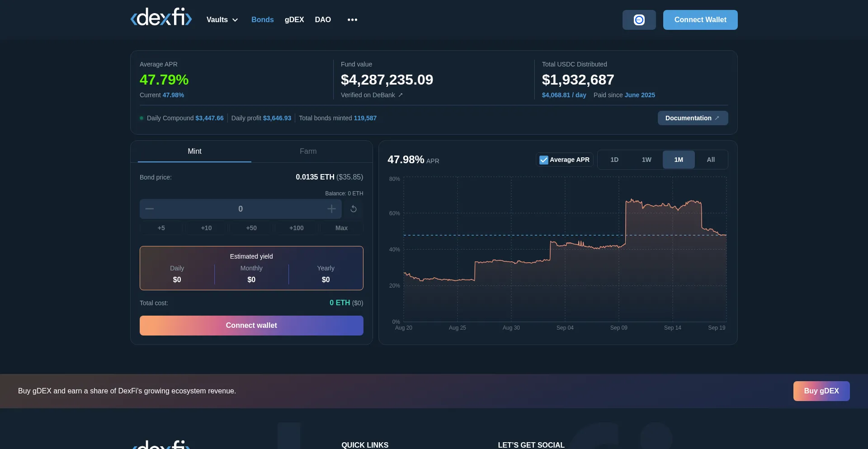Click the chart's 47.98% APR heading
This screenshot has width=868, height=449.
point(413,160)
